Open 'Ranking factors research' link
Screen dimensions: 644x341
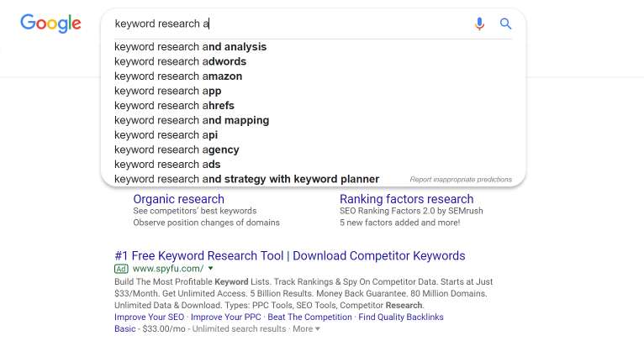click(x=407, y=199)
